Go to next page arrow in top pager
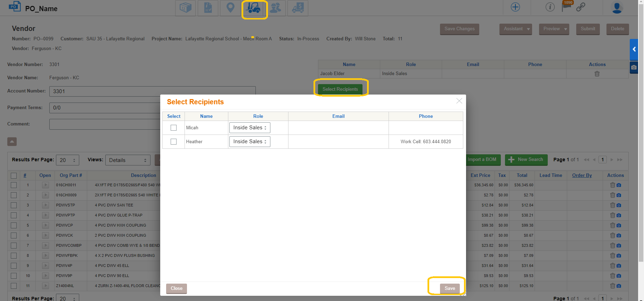644x301 pixels. click(x=612, y=160)
